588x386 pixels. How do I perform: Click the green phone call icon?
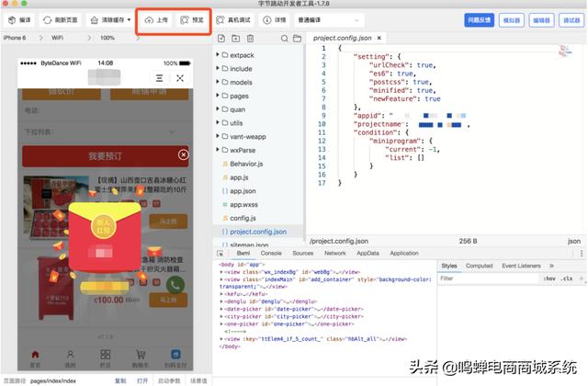[x=175, y=285]
